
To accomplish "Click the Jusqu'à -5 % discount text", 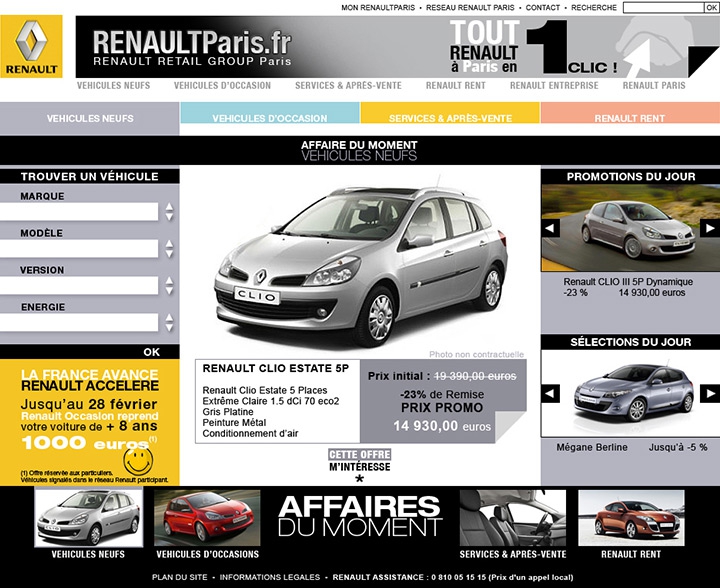I will point(678,447).
